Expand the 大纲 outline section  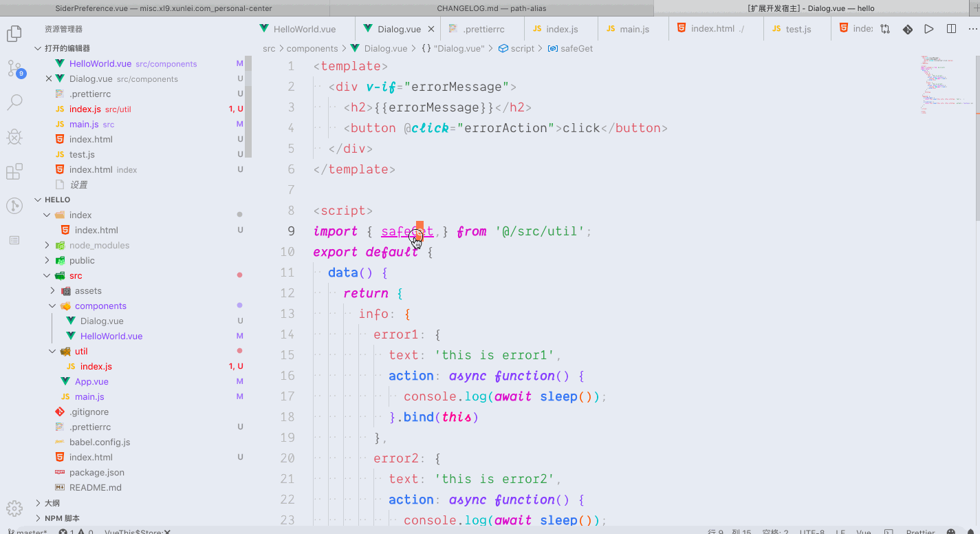(x=38, y=503)
